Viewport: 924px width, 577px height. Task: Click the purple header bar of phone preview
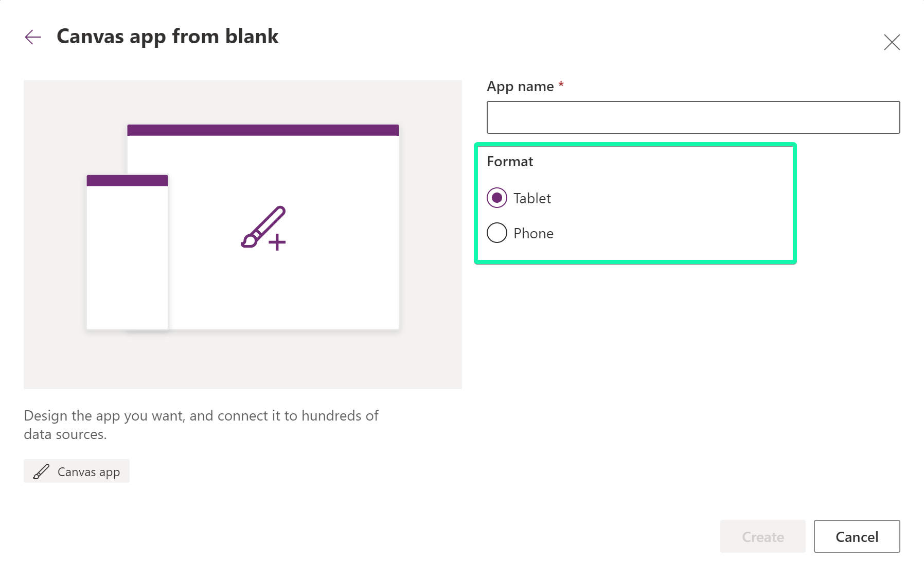127,181
